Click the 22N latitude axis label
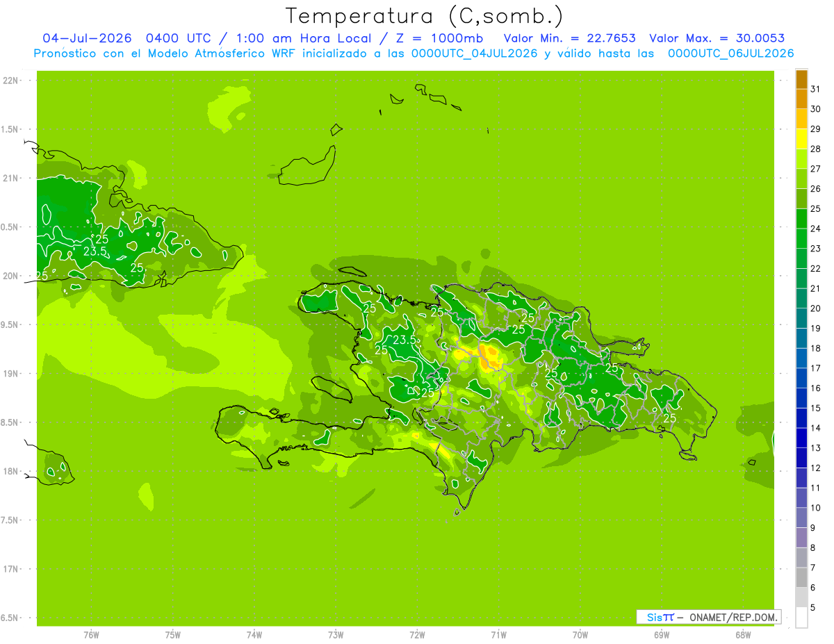834x644 pixels. (10, 81)
